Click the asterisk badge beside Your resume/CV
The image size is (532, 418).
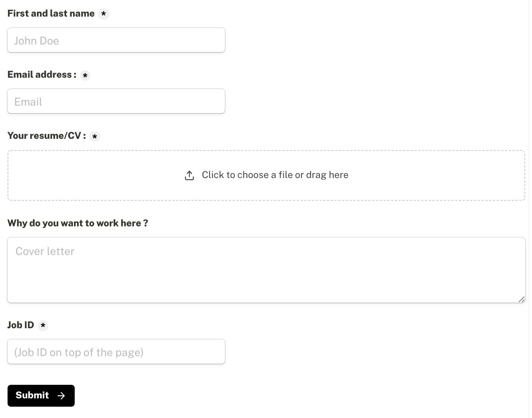(95, 137)
